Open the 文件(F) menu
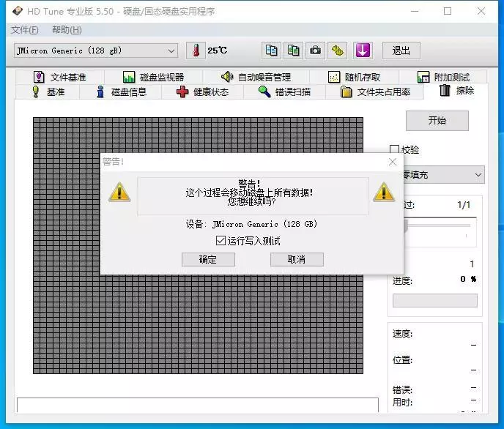The height and width of the screenshot is (429, 504). (25, 30)
